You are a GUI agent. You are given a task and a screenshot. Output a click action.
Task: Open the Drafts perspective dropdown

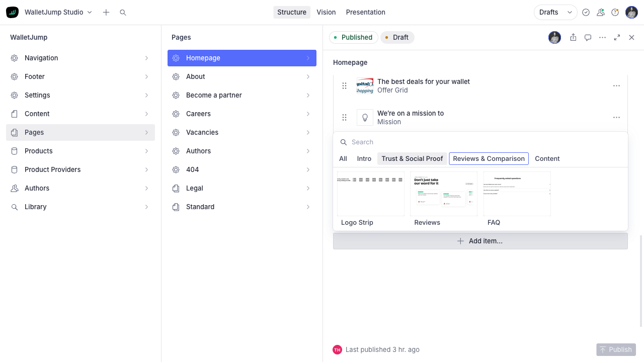[x=555, y=12]
